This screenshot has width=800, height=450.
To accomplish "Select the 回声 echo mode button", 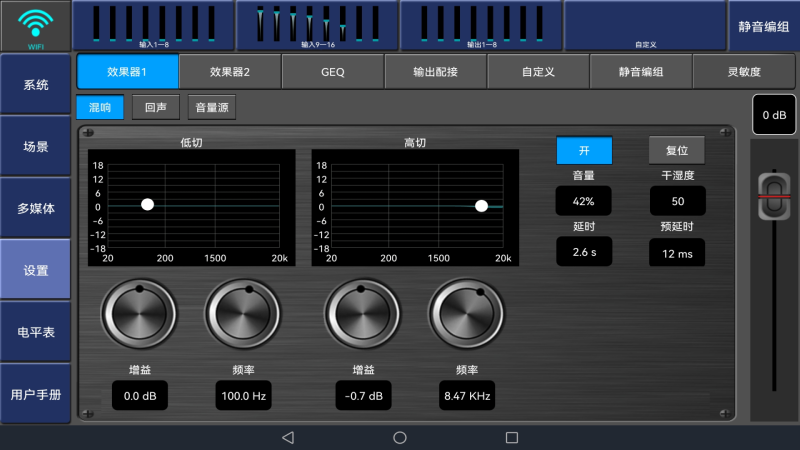I will point(156,107).
